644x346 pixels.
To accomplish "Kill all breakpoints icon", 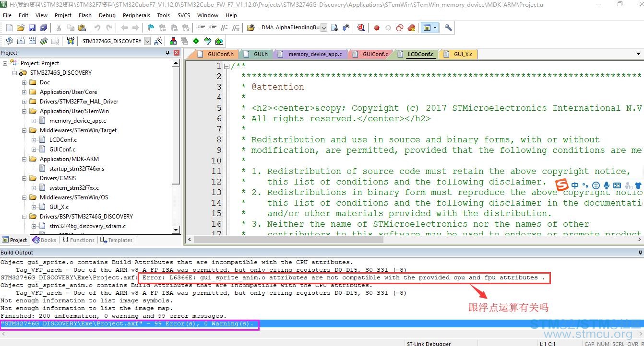I will point(411,28).
